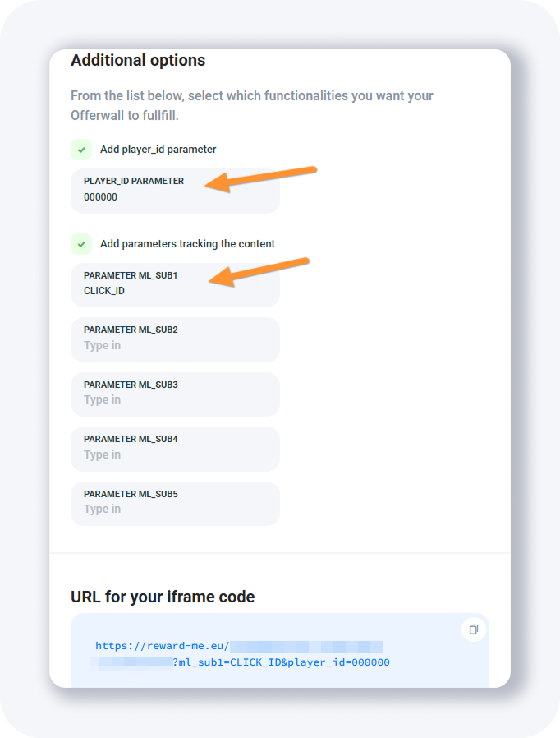Click the "URL for your iframe code" heading

[163, 597]
